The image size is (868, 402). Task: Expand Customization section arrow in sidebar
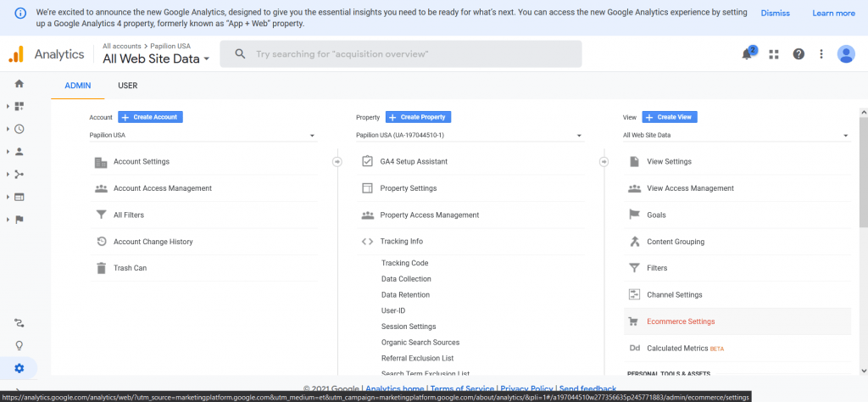click(8, 106)
